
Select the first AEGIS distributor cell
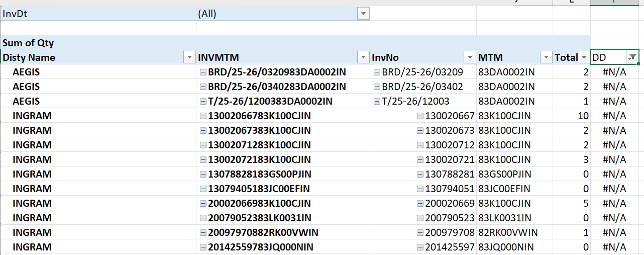click(26, 72)
